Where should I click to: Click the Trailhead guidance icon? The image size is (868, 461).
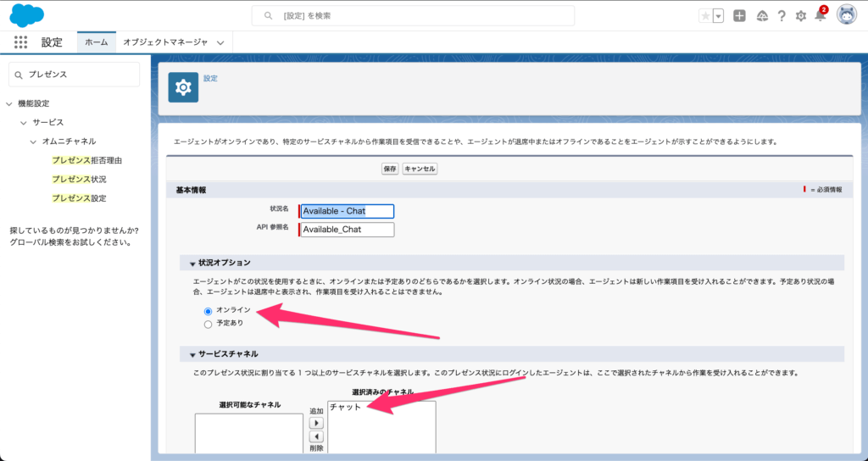tap(762, 16)
